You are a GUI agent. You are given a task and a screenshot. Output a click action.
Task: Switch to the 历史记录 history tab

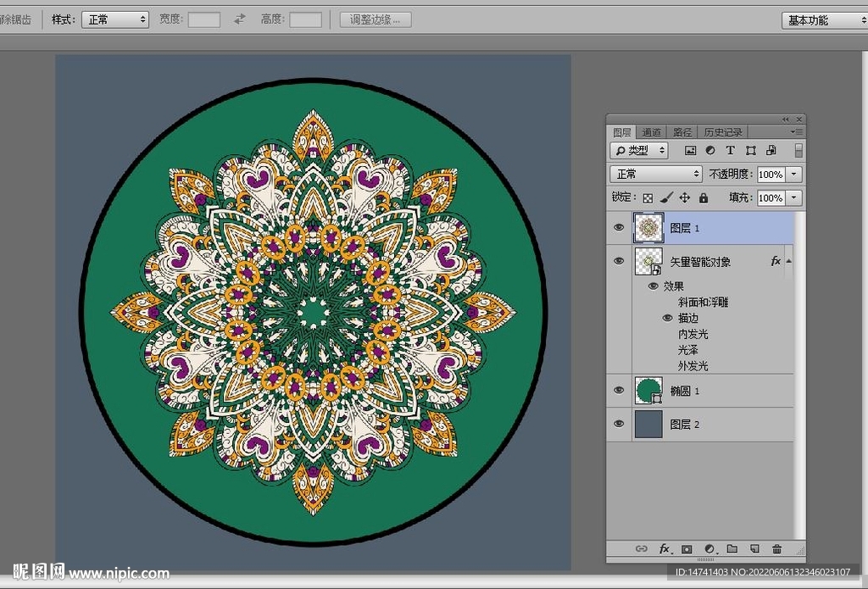723,131
